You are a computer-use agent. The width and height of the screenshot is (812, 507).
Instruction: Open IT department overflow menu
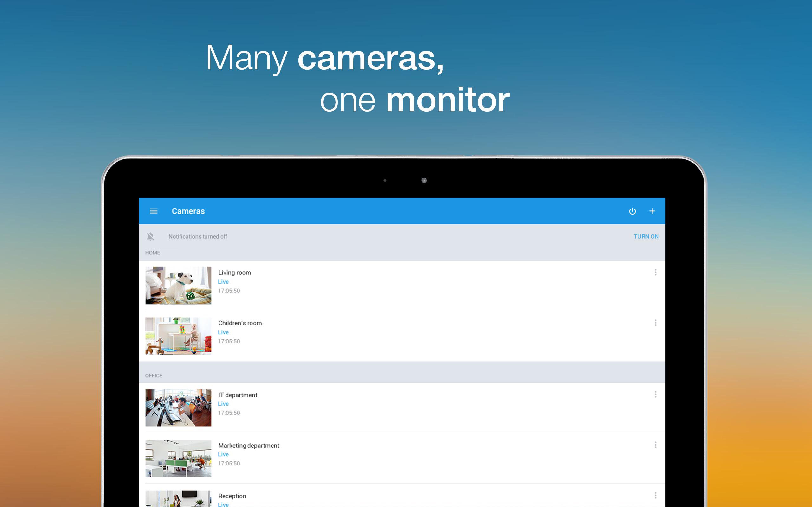click(x=655, y=394)
